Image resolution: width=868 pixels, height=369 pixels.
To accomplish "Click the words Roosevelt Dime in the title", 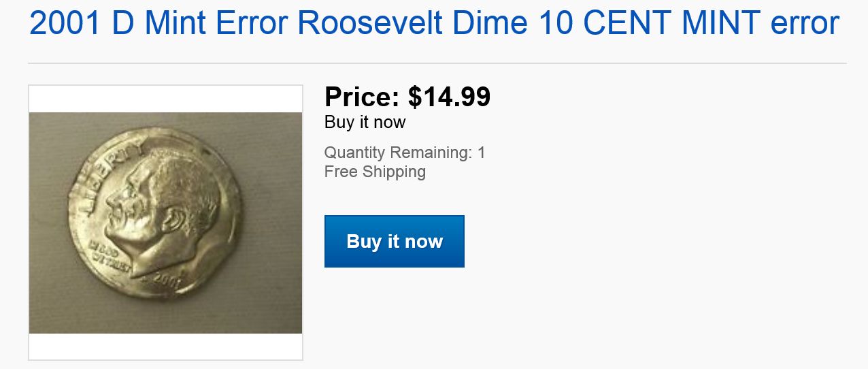I will click(413, 25).
